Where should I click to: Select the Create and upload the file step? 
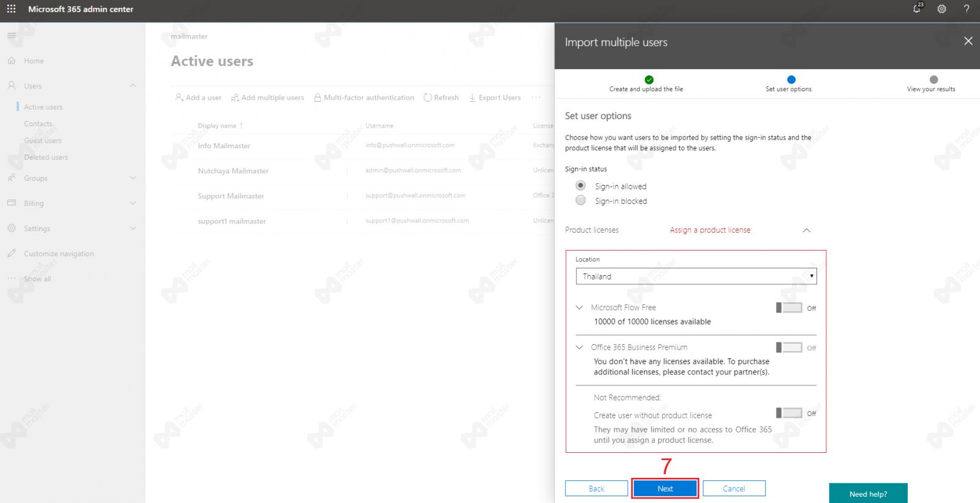tap(646, 85)
